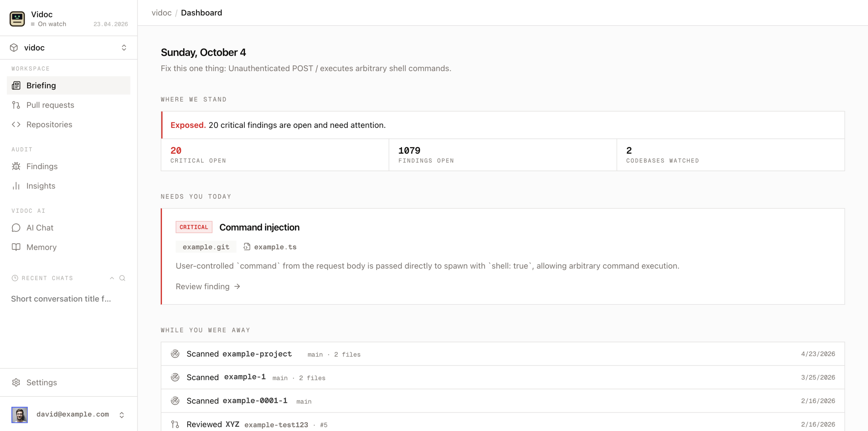Open the Briefing page
Screen dimensions: 868x431
tap(68, 86)
